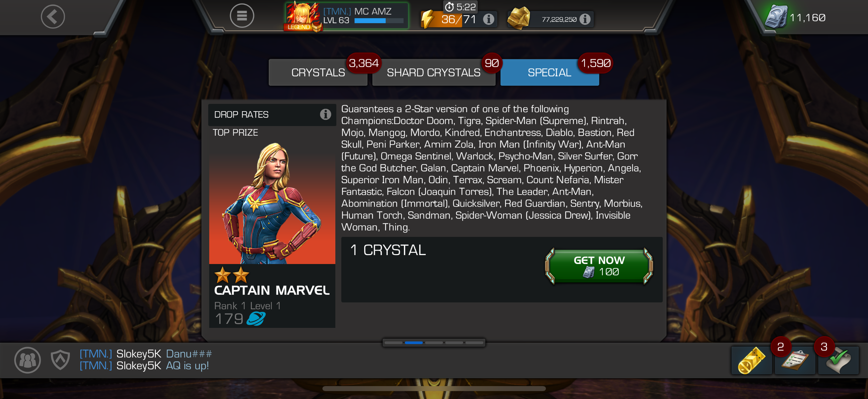
Task: Open the gold info icon
Action: coord(585,19)
